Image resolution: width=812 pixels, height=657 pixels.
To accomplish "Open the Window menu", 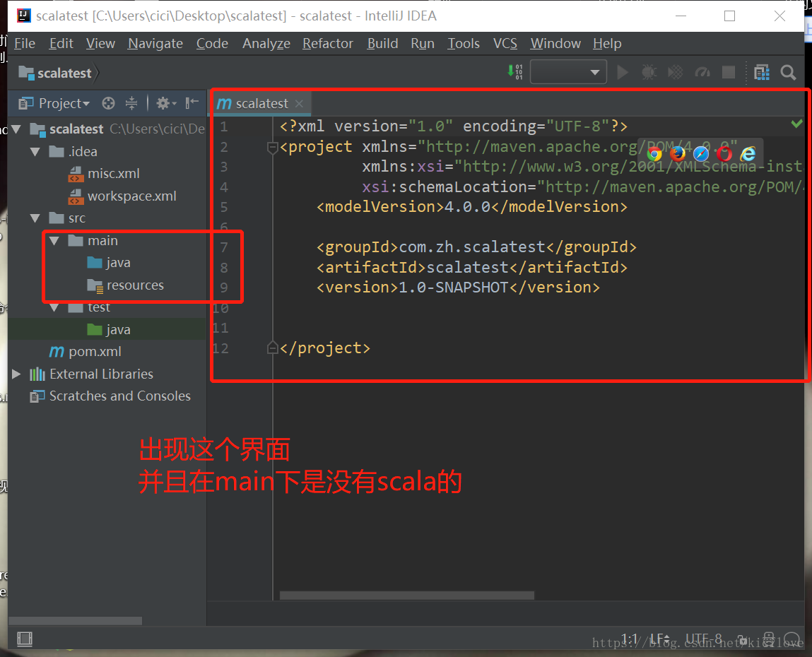I will 555,44.
